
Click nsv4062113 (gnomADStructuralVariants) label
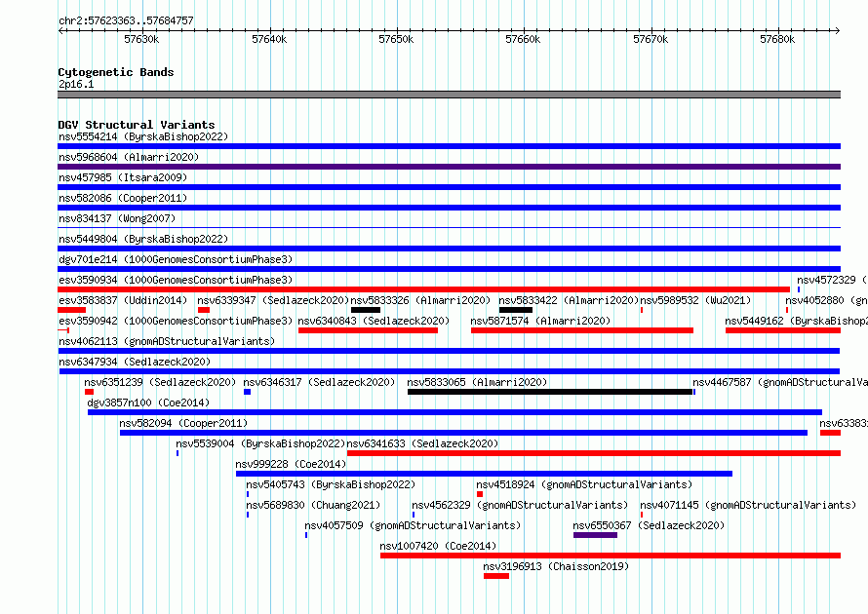[x=167, y=341]
